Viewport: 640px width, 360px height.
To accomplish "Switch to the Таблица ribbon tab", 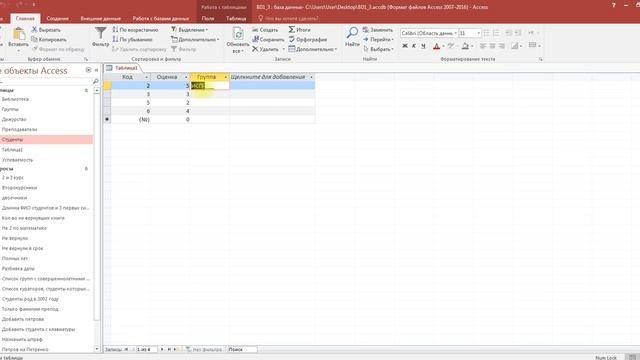I will click(x=236, y=18).
